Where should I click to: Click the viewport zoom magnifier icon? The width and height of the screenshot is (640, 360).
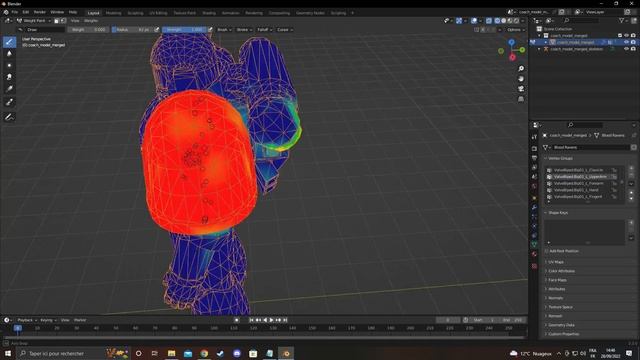[x=521, y=69]
